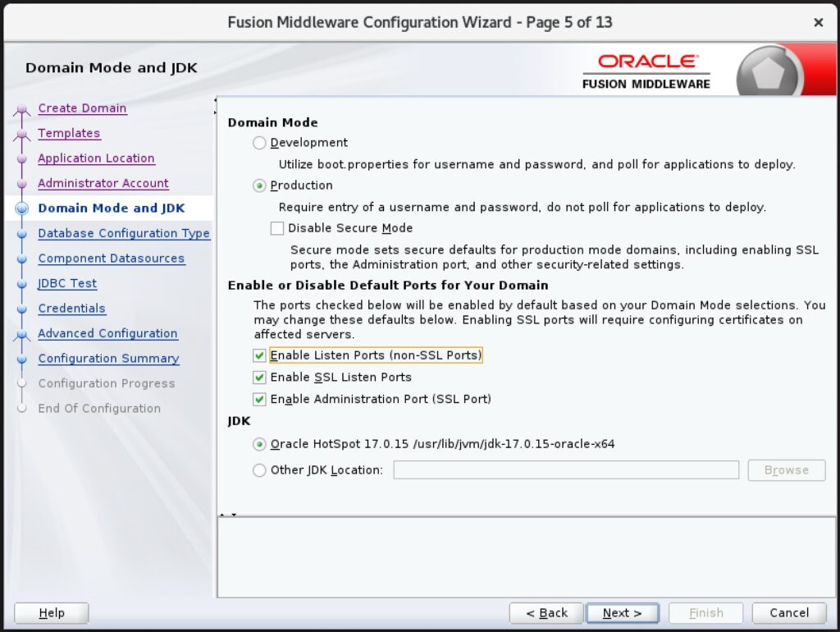Close the Configuration Wizard window
The width and height of the screenshot is (840, 632).
pos(818,22)
